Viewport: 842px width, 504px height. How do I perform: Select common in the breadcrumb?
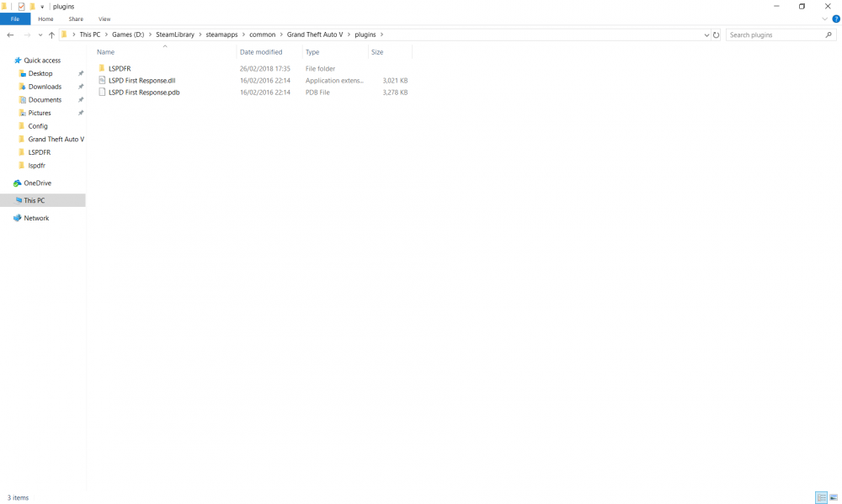coord(262,34)
